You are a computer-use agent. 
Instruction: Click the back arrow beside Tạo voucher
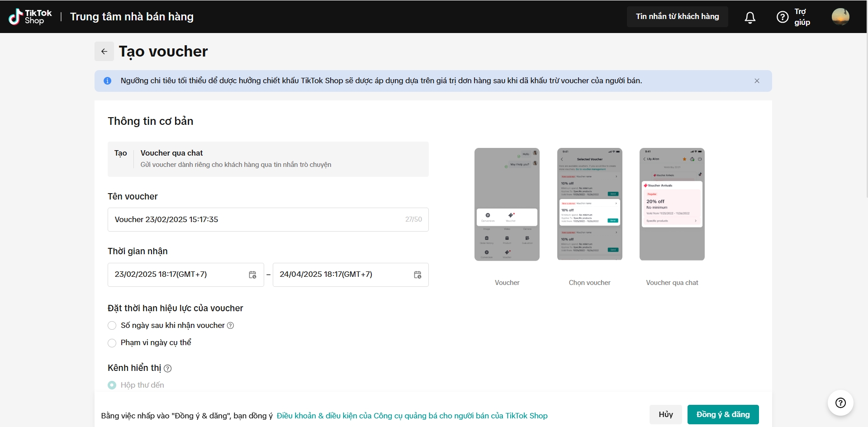[104, 52]
